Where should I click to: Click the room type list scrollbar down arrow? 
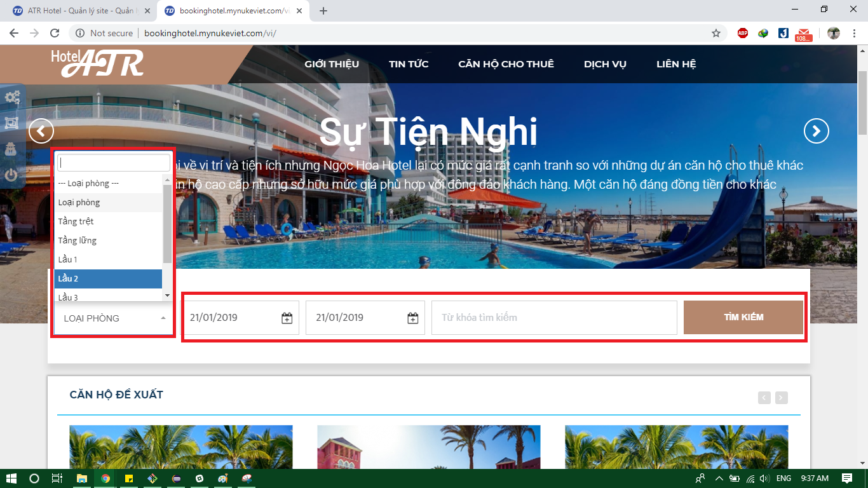pos(167,295)
